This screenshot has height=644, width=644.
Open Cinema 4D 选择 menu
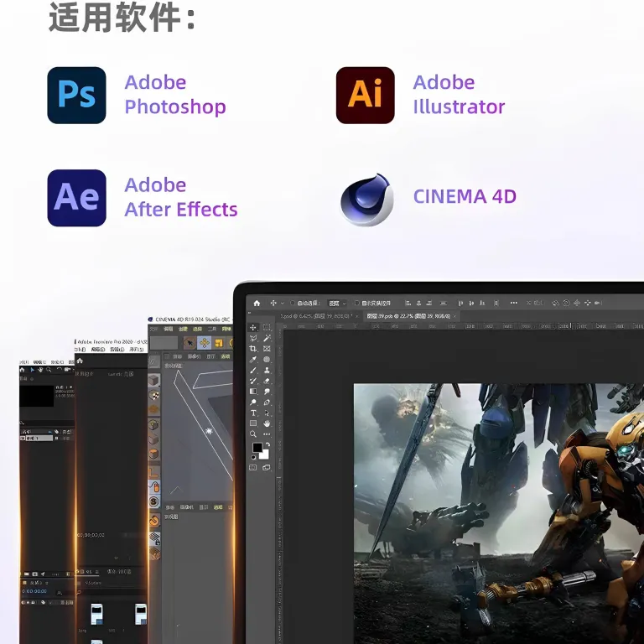[x=198, y=329]
